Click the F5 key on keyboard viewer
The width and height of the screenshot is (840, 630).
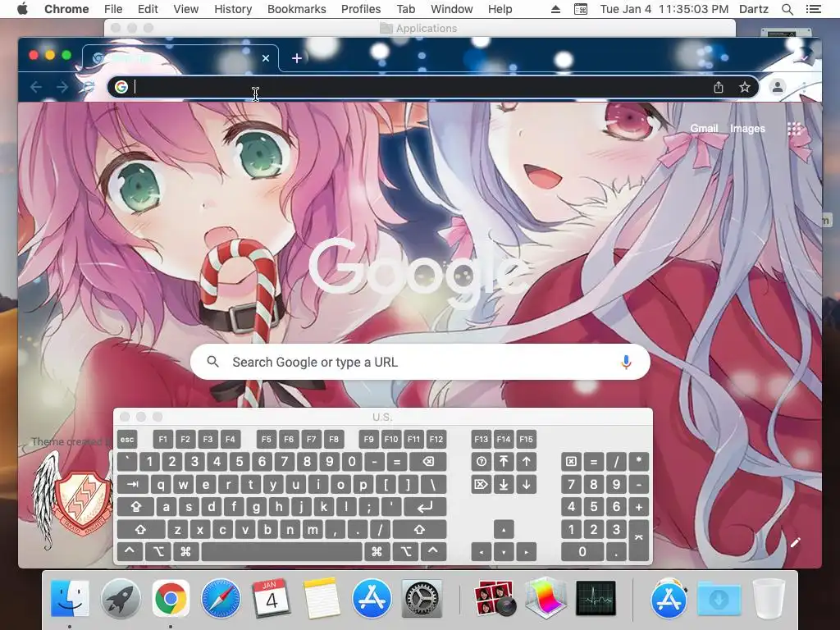click(267, 440)
